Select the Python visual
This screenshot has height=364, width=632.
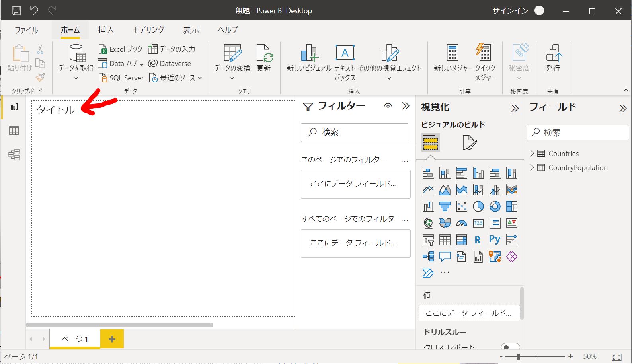click(x=495, y=239)
